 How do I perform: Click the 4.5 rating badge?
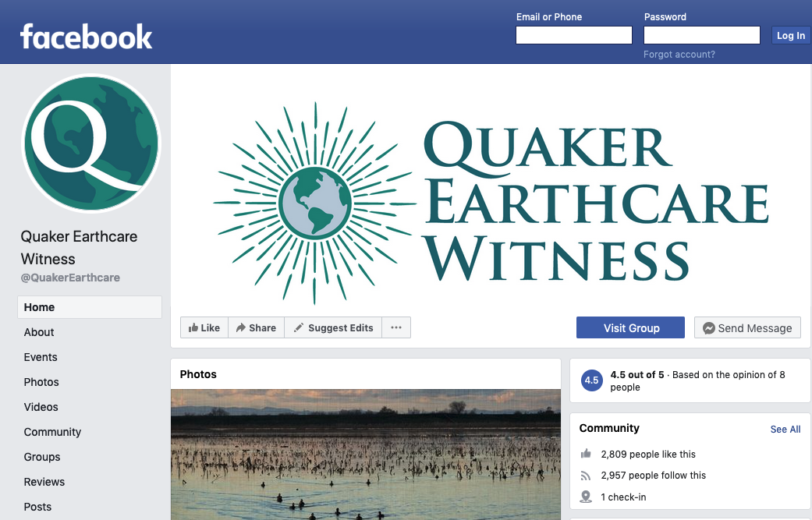pos(591,380)
